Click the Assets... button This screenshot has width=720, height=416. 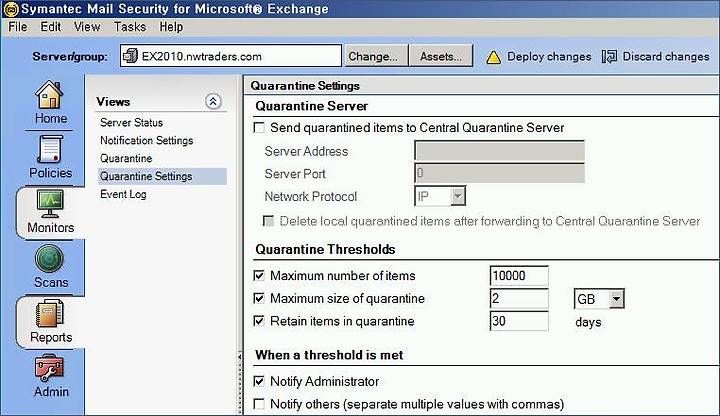(441, 56)
